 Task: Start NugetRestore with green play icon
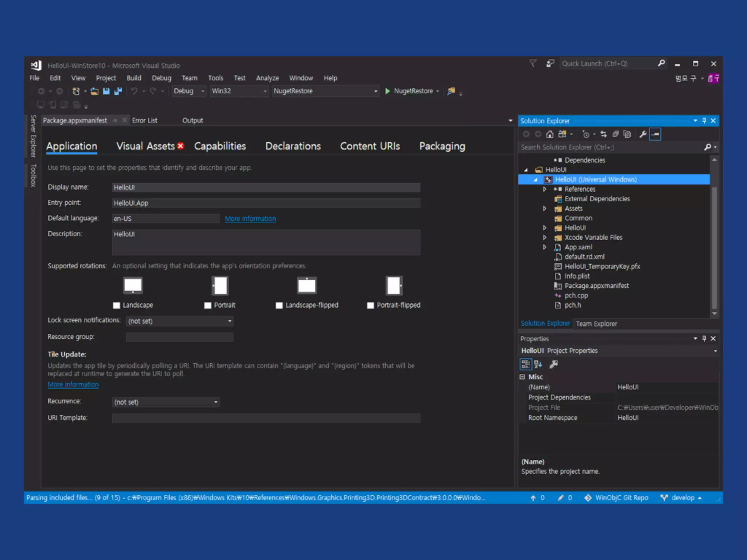click(x=388, y=91)
